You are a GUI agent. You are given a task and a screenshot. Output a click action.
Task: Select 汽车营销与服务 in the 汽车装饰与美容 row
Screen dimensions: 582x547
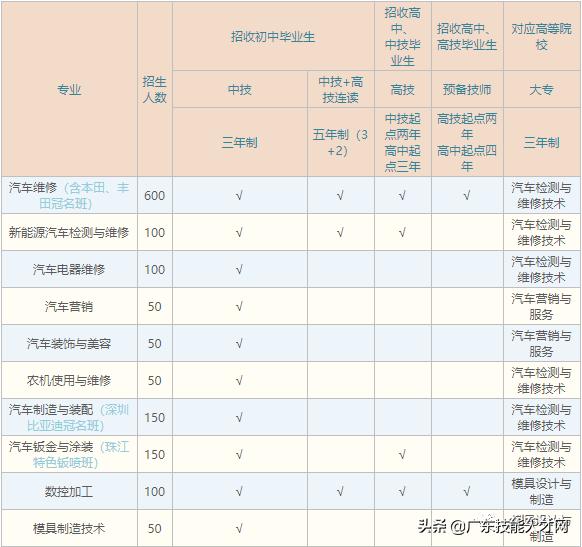pos(542,344)
